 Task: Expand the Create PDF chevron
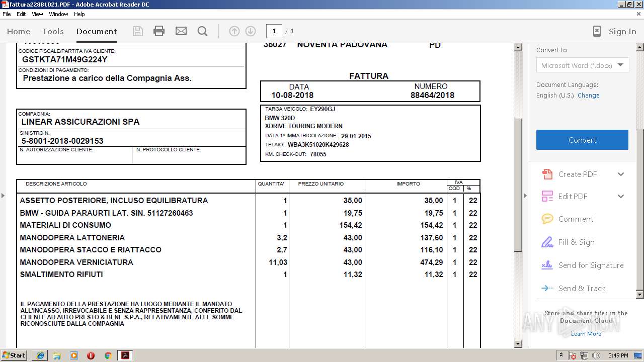click(x=621, y=174)
